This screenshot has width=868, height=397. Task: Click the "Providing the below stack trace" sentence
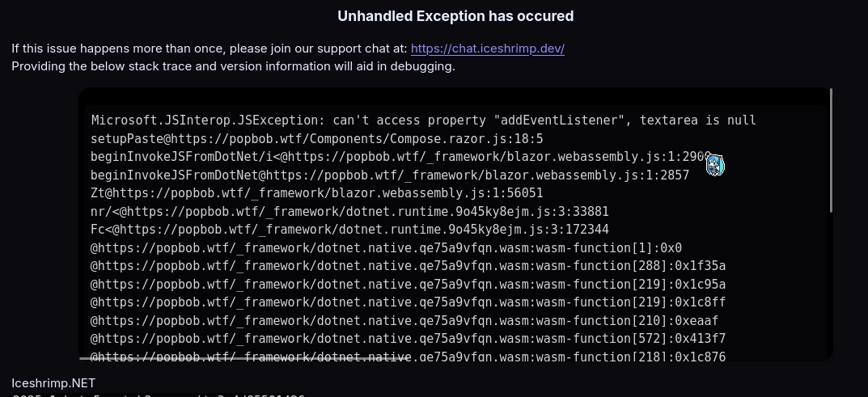click(x=233, y=66)
